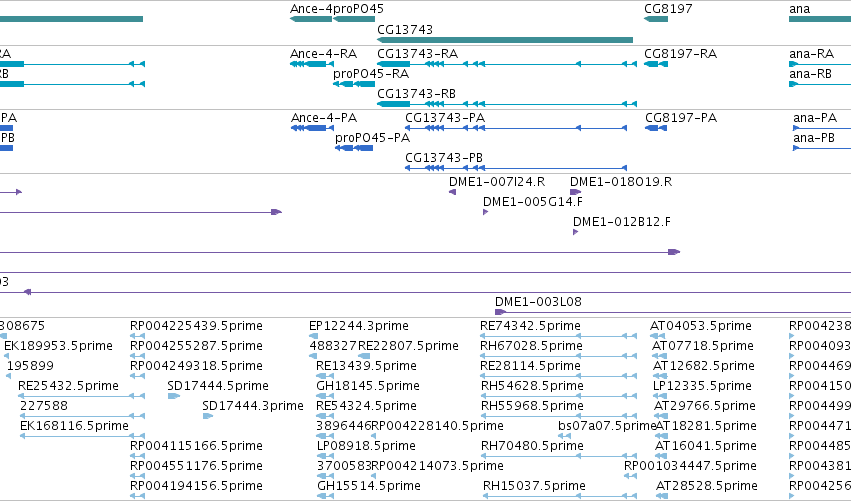Click the RE25432.5prime EST label

68,386
